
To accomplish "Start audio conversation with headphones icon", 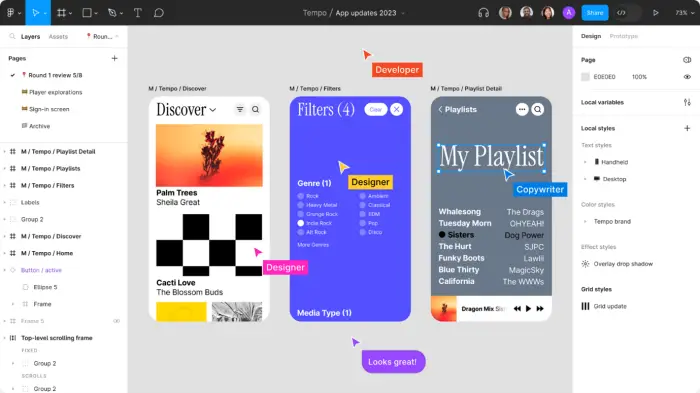I will (x=483, y=13).
